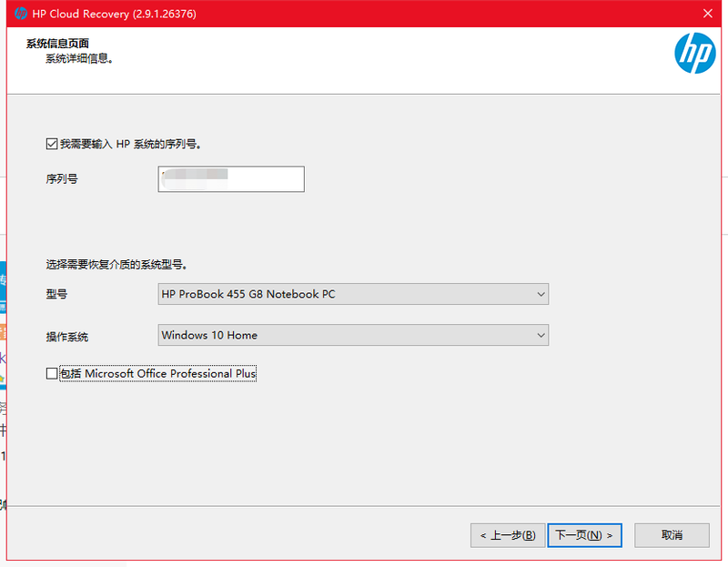This screenshot has width=728, height=567.
Task: Click the 操作系统 label text
Action: (66, 337)
